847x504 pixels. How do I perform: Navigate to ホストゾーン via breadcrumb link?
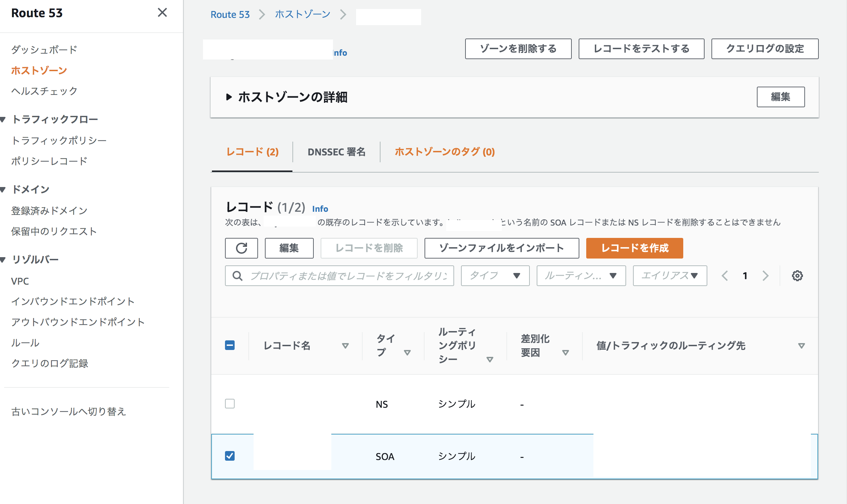tap(302, 14)
